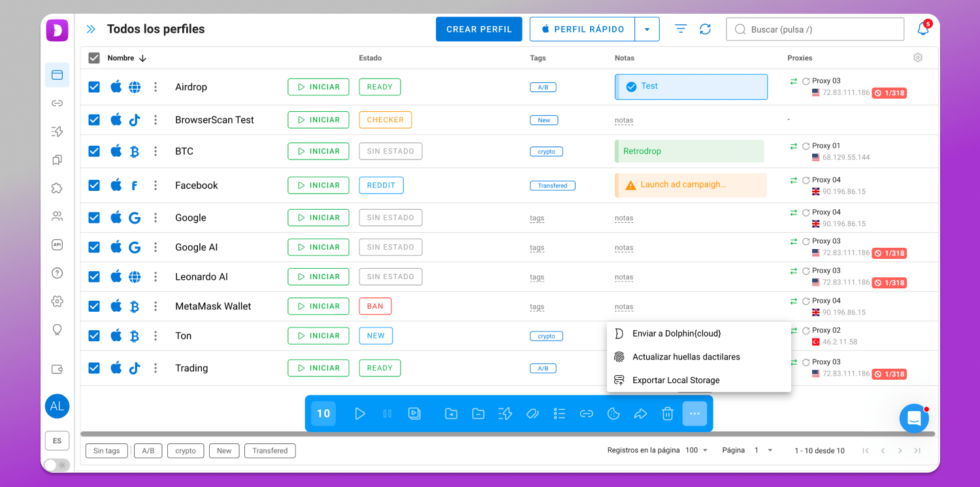
Task: Open the users team icon in sidebar
Action: (57, 216)
